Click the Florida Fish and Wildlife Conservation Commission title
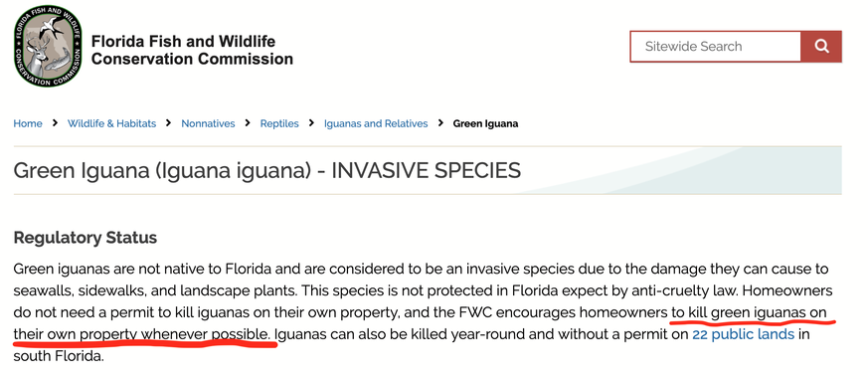868x379 pixels. (192, 50)
